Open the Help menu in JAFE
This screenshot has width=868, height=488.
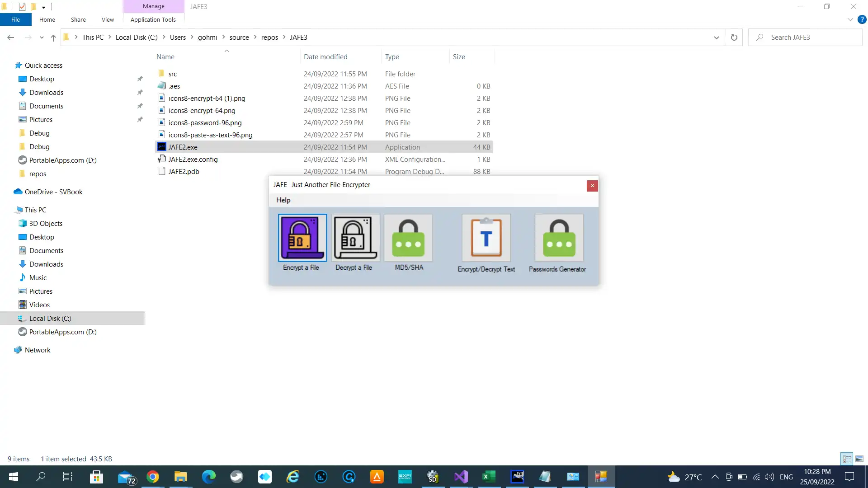tap(283, 200)
